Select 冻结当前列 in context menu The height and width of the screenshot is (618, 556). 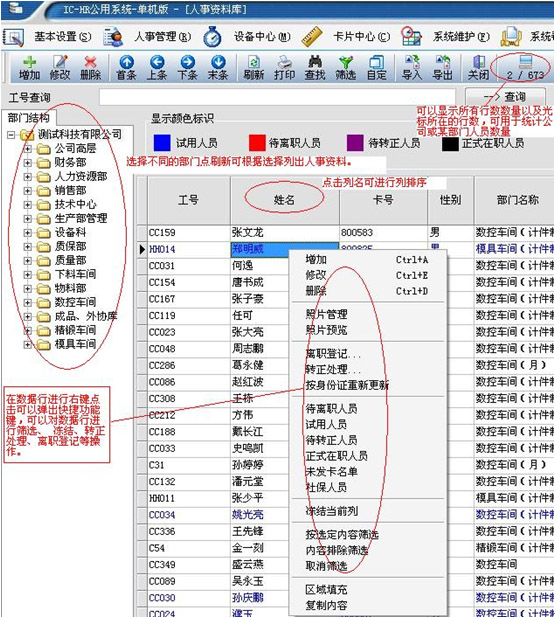(332, 511)
